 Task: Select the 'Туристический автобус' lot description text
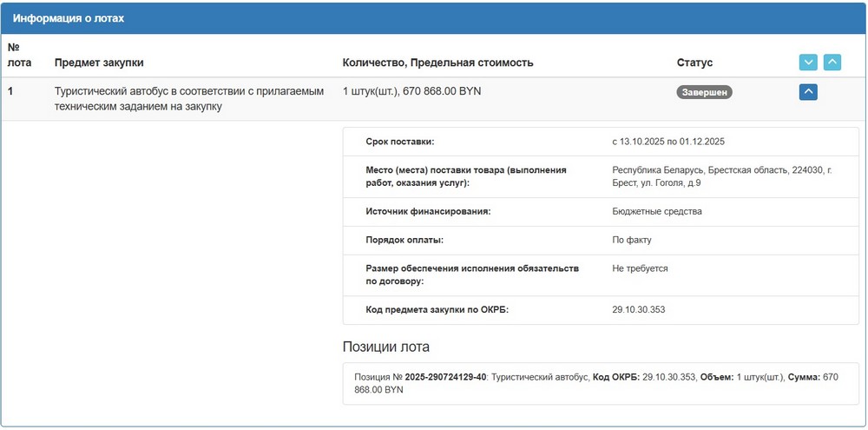pyautogui.click(x=188, y=98)
